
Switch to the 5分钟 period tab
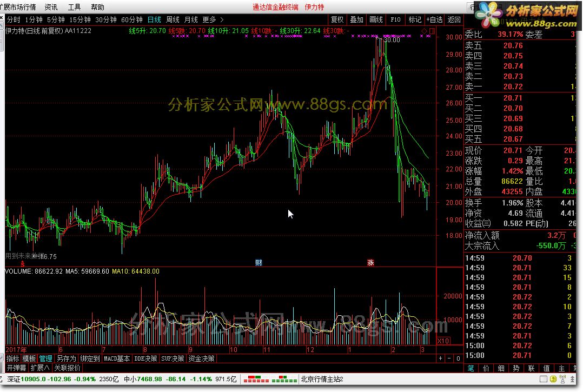pyautogui.click(x=56, y=19)
